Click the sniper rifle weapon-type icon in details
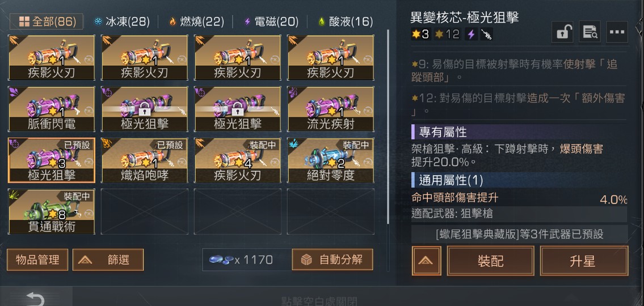The height and width of the screenshot is (306, 644). pos(486,34)
